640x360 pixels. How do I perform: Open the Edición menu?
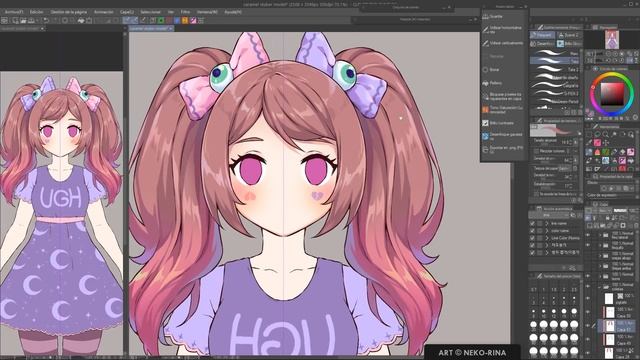(36, 12)
